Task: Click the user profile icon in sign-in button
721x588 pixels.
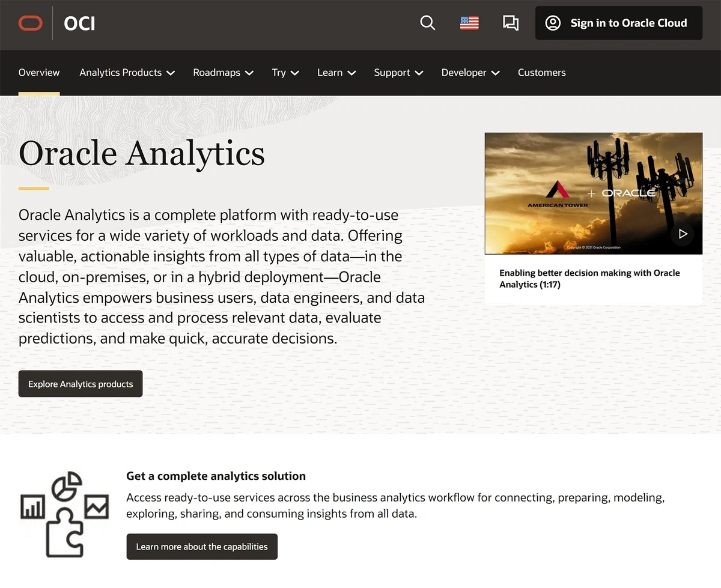Action: [553, 23]
